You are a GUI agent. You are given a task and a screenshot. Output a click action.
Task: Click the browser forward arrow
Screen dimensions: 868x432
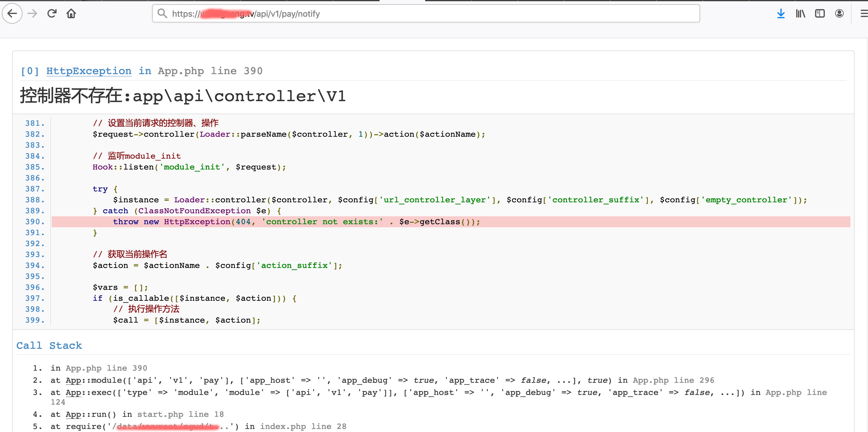(32, 13)
